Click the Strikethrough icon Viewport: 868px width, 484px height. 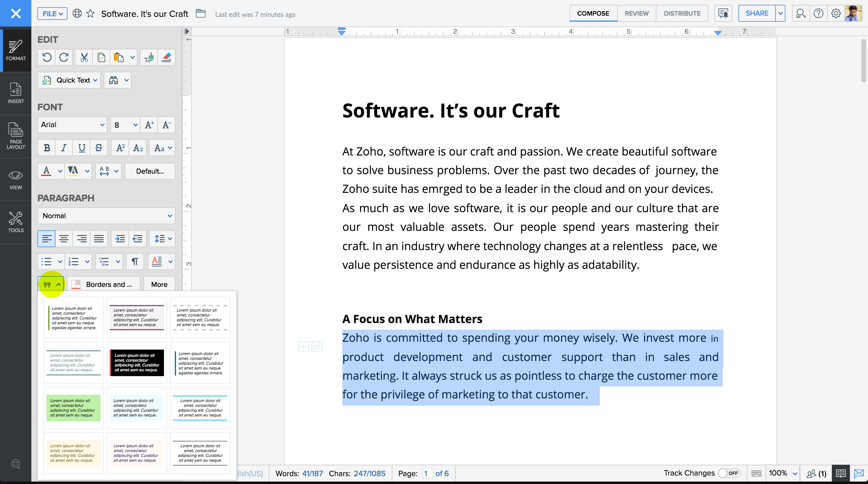pos(99,148)
